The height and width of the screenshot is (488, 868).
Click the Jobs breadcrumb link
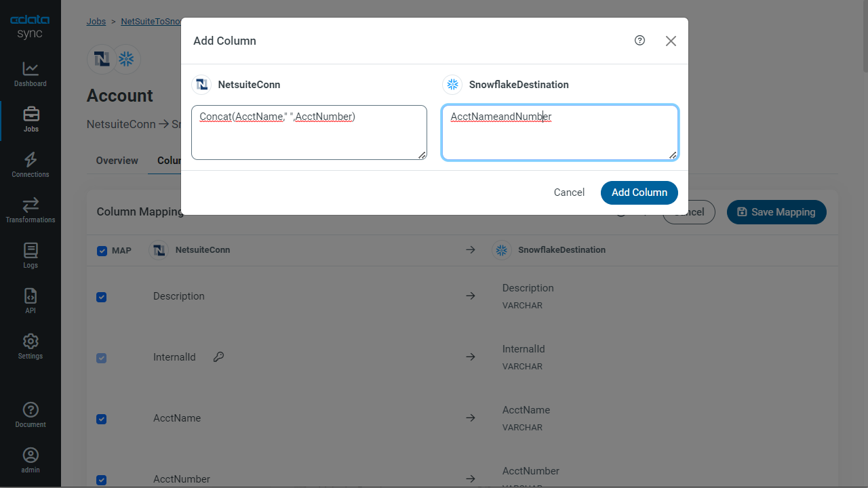96,21
